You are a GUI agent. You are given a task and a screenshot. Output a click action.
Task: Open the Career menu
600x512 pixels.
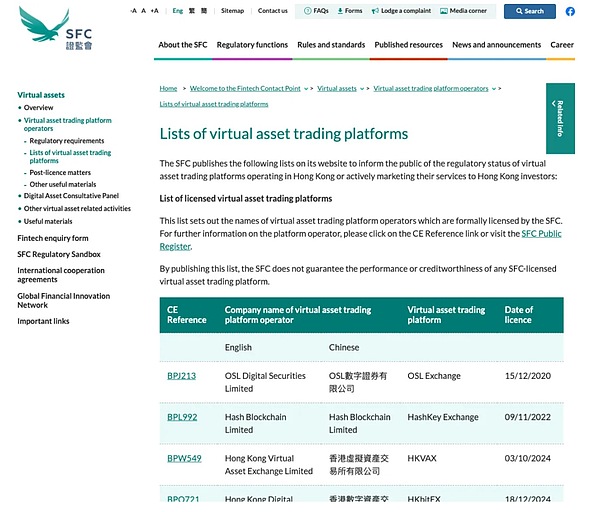point(562,45)
